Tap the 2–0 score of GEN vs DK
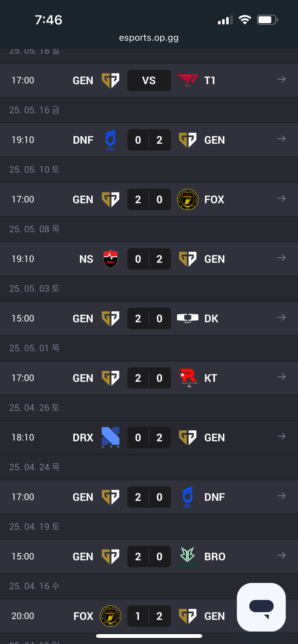Viewport: 298px width, 644px height. coord(149,318)
